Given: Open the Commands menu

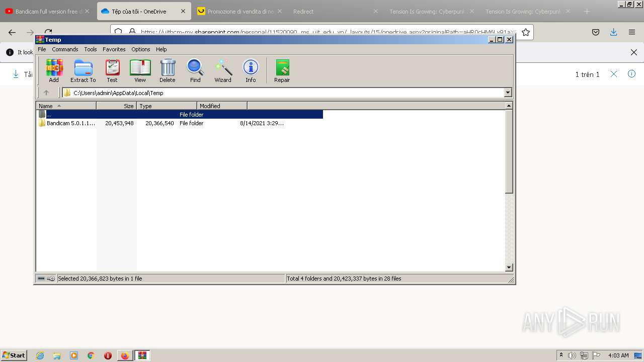Looking at the screenshot, I should pos(65,49).
